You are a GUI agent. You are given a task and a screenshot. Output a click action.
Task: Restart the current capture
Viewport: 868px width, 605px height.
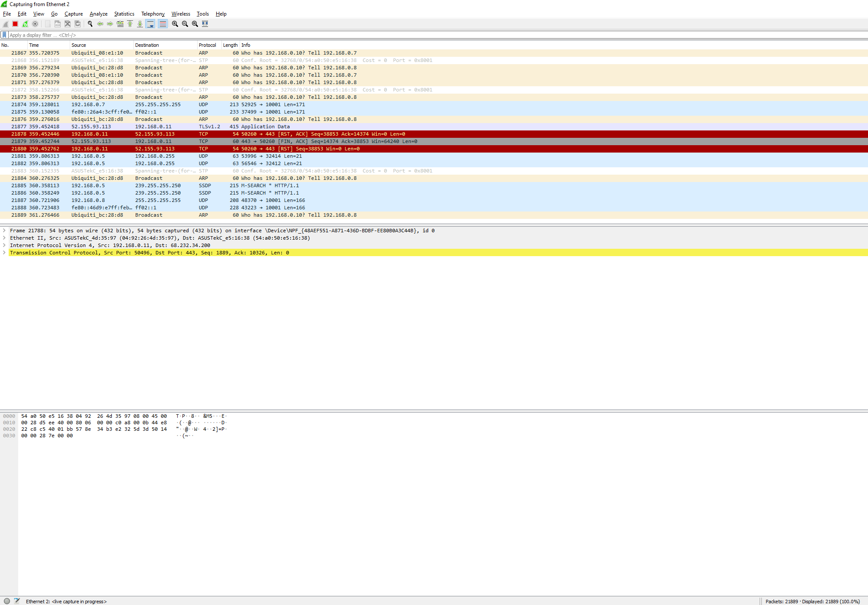[25, 24]
